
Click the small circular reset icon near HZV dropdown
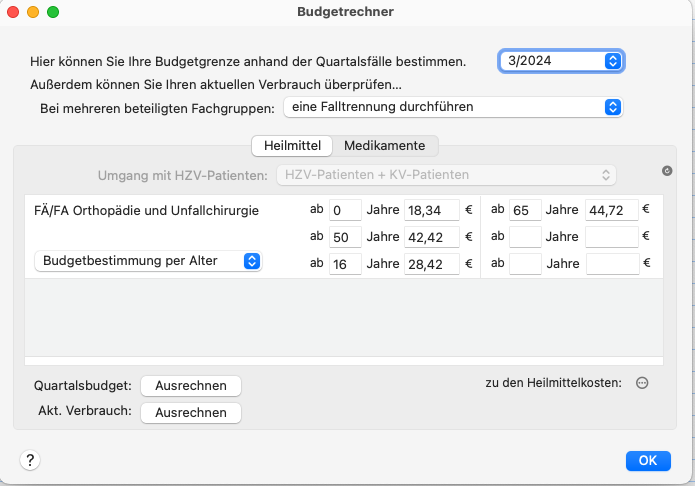tap(667, 171)
